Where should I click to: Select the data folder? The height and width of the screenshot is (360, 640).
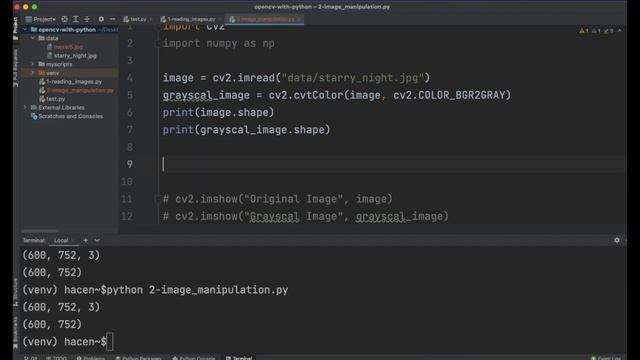point(48,38)
